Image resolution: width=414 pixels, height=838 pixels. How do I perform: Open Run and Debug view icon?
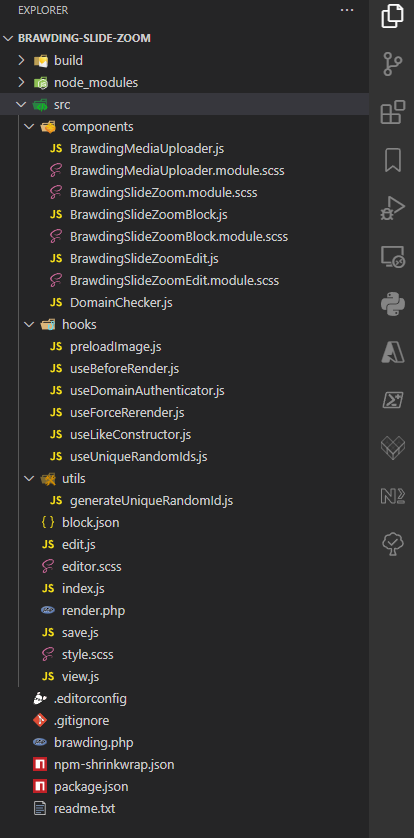coord(392,208)
